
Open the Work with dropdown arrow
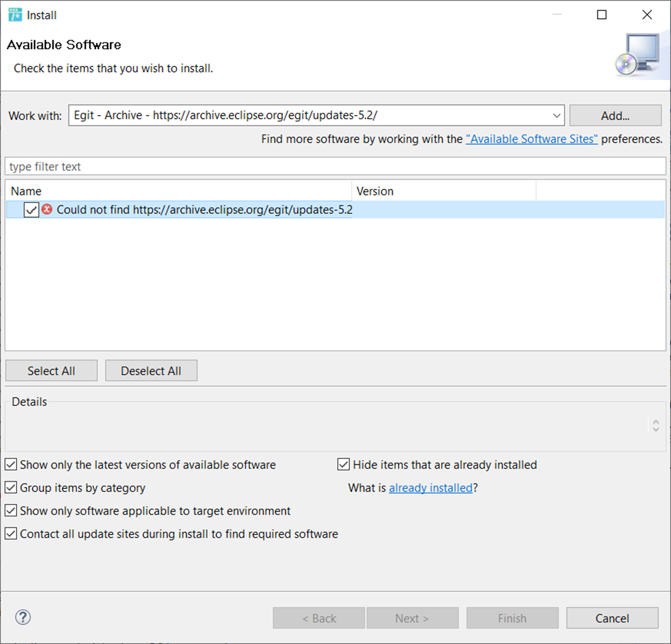click(x=557, y=116)
